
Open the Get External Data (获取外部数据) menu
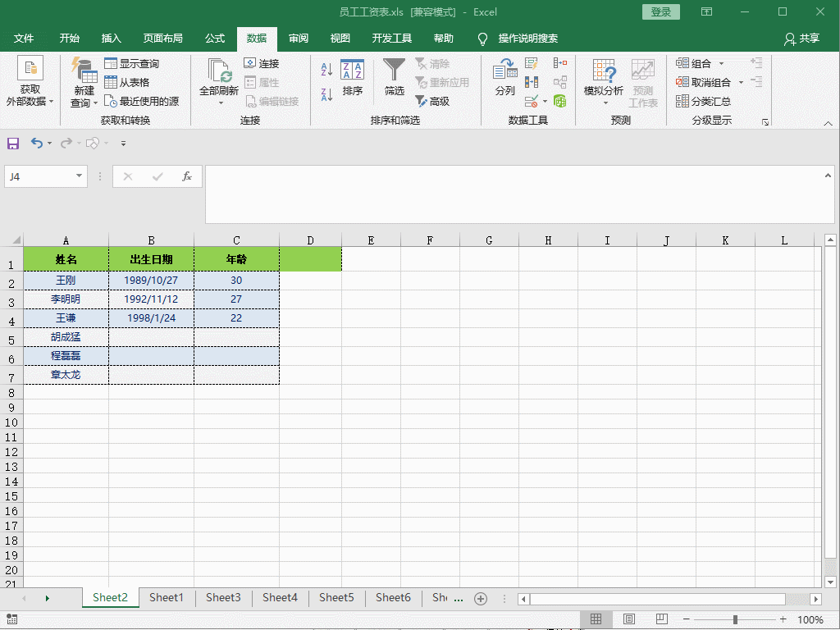30,81
